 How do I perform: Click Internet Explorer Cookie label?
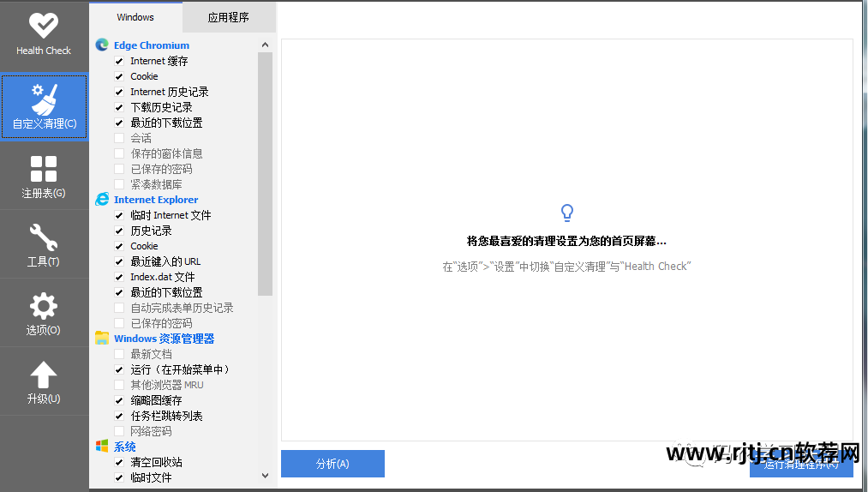(x=145, y=246)
